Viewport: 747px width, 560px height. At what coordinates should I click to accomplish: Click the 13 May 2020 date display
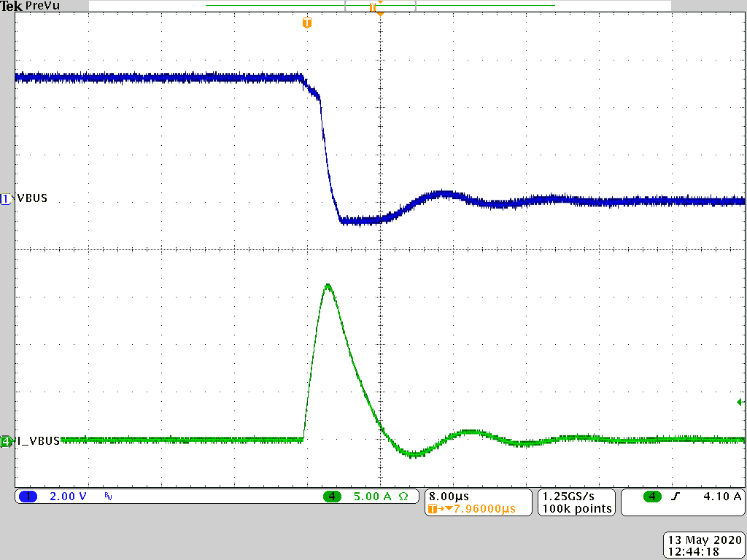pos(705,540)
